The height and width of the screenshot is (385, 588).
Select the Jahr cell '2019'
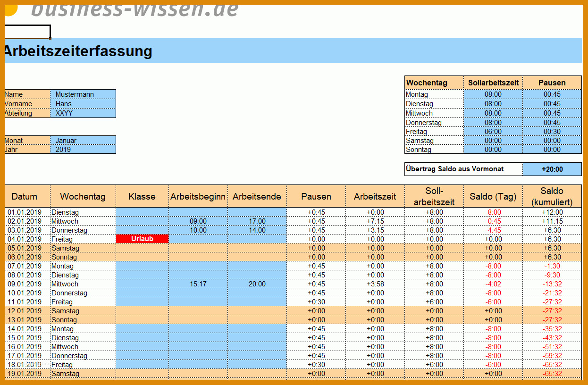tap(83, 150)
